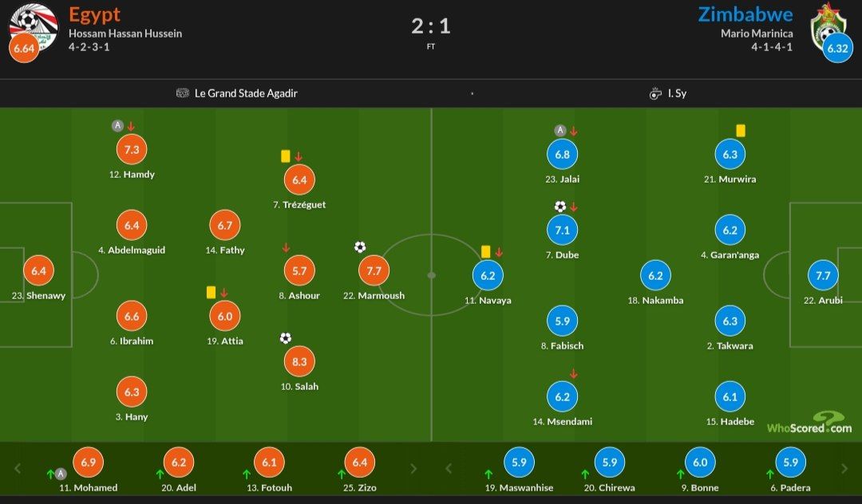The height and width of the screenshot is (504, 862).
Task: Open the Egypt team page link
Action: (94, 14)
